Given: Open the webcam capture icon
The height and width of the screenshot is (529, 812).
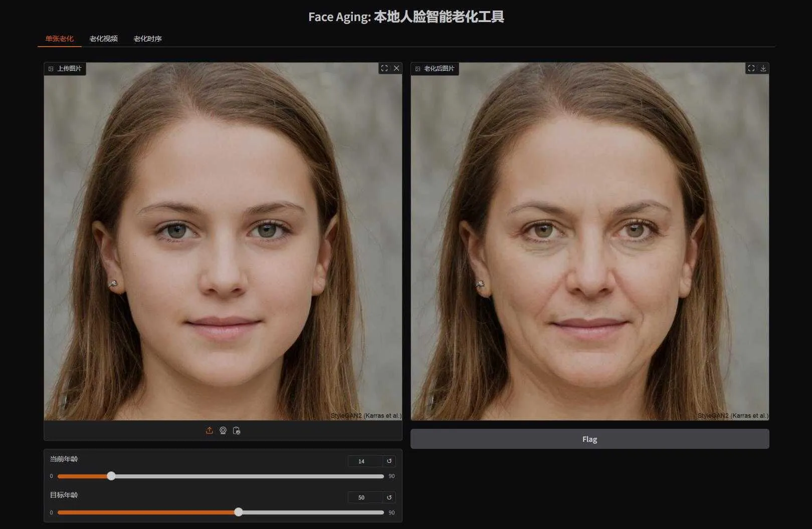Looking at the screenshot, I should 223,430.
